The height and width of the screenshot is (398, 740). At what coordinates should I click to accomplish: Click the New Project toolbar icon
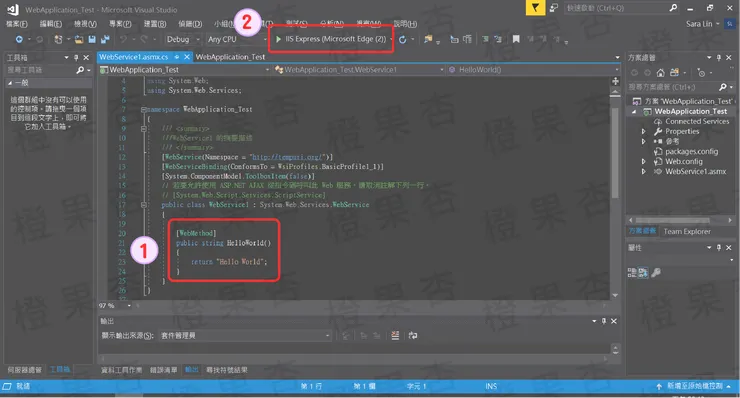coord(58,39)
